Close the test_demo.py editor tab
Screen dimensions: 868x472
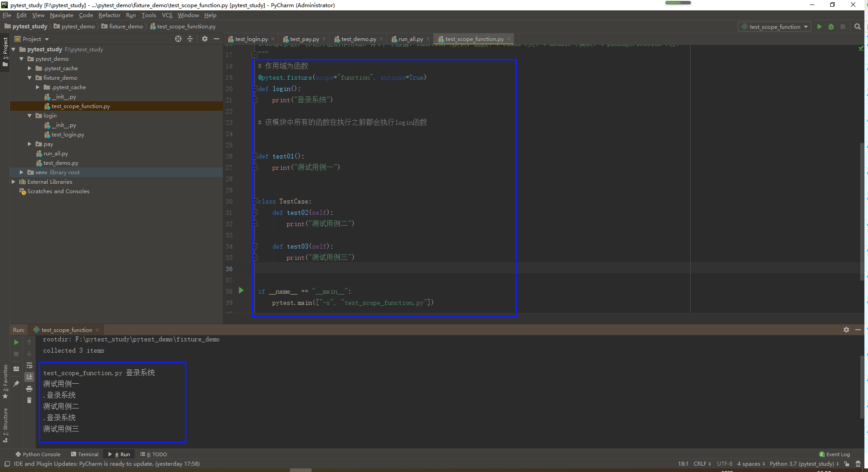pos(381,39)
